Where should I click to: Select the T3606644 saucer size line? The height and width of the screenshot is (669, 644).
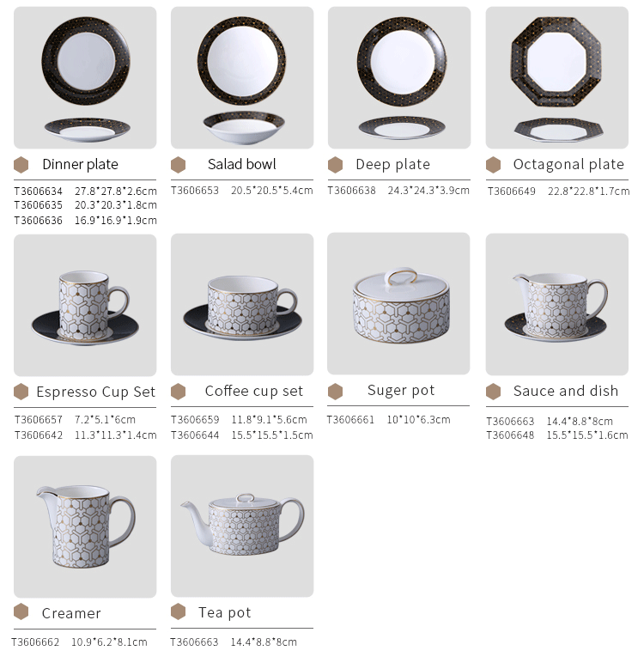pyautogui.click(x=242, y=435)
